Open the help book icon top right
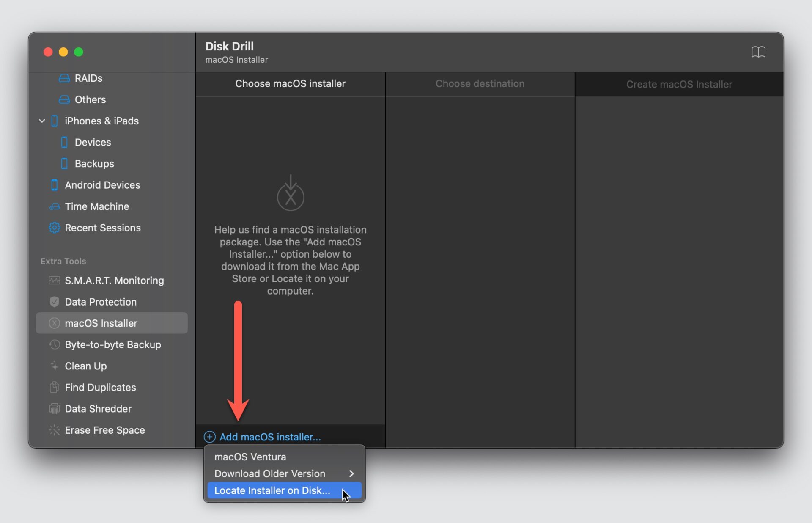Viewport: 812px width, 523px height. click(758, 52)
